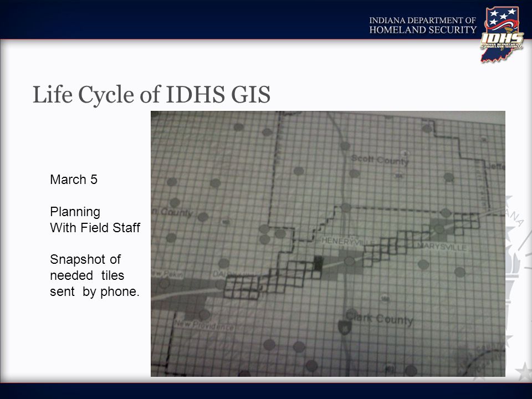The height and width of the screenshot is (399, 532).
Task: Click the 'With Field Staff' text
Action: [x=95, y=228]
